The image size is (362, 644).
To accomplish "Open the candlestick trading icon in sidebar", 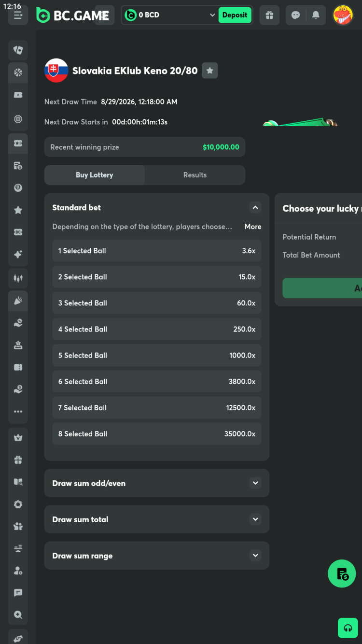I will [x=18, y=278].
